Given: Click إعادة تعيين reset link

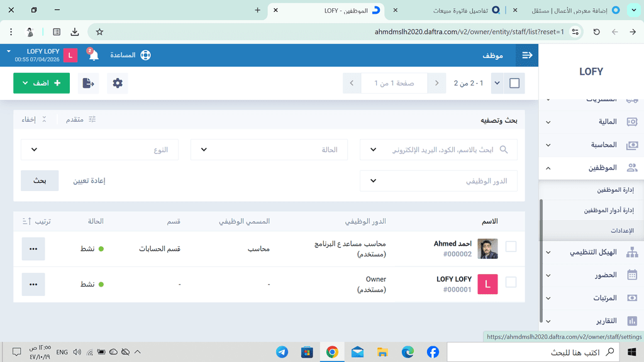Looking at the screenshot, I should tap(89, 180).
